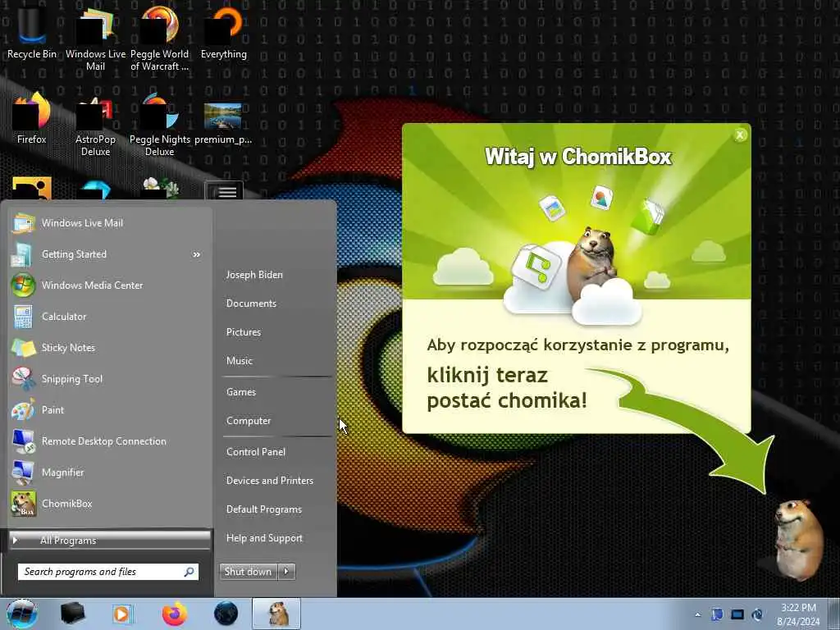840x630 pixels.
Task: Click the Windows Media Center label in Start menu
Action: pyautogui.click(x=92, y=285)
